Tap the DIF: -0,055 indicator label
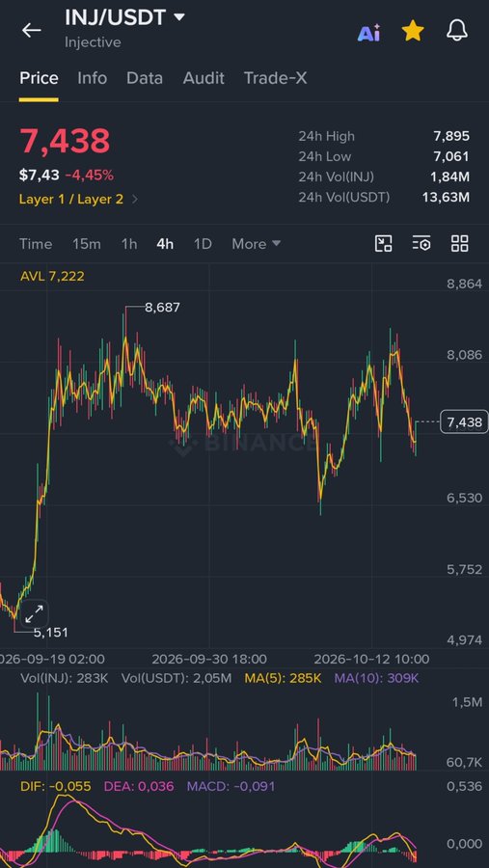 [55, 787]
